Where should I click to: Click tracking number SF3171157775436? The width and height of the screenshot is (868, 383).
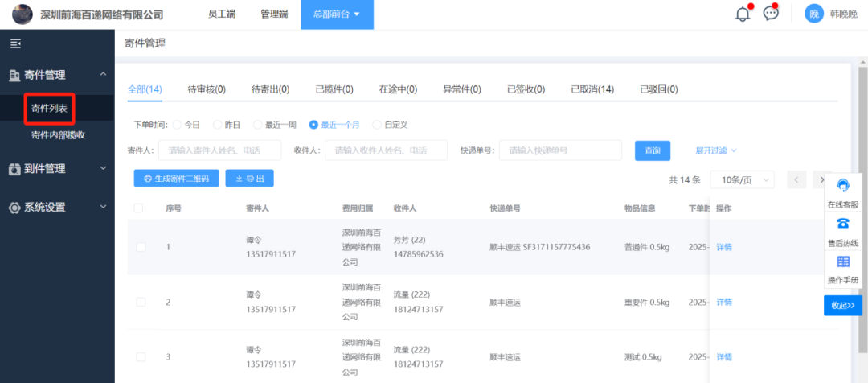(556, 247)
